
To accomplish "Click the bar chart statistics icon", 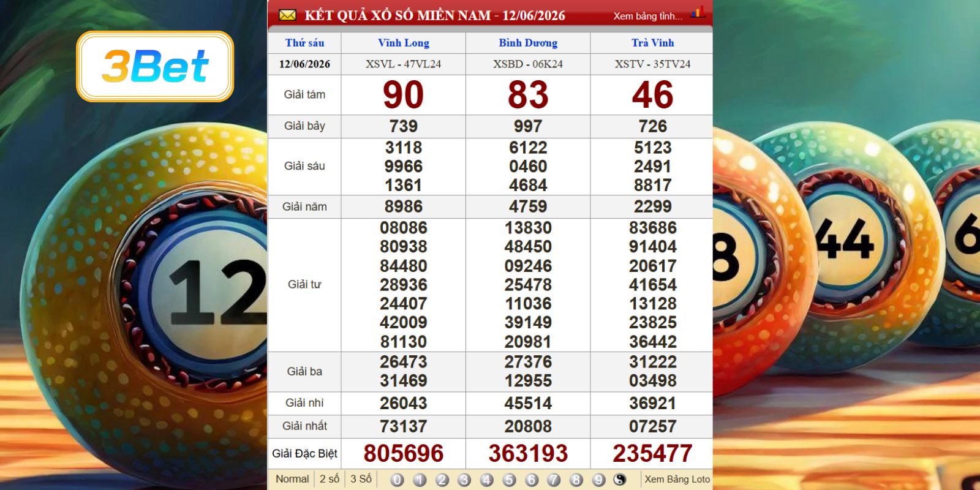I will [x=698, y=12].
